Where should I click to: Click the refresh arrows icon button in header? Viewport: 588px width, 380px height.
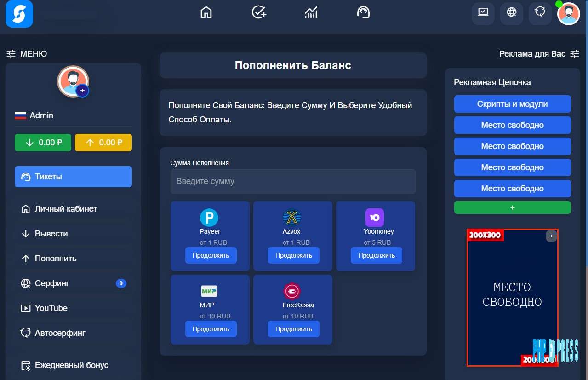click(x=540, y=13)
